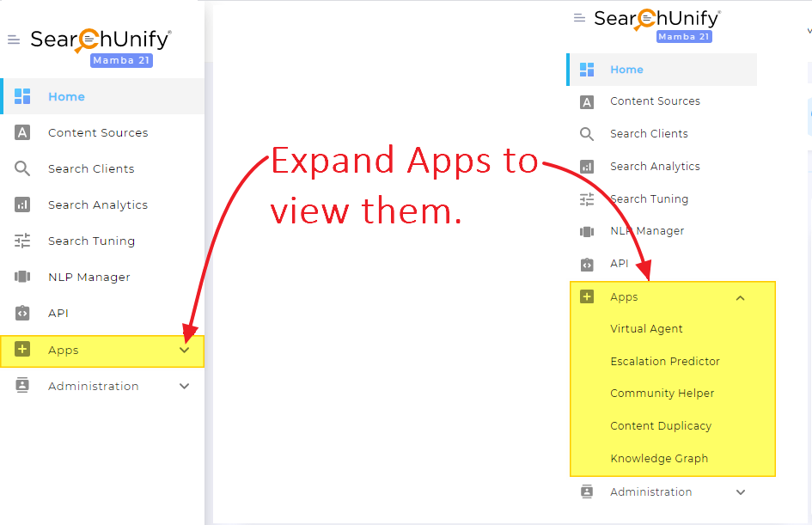Collapse Apps using the up chevron in the right sidebar
Viewport: 812px width, 525px height.
point(741,297)
